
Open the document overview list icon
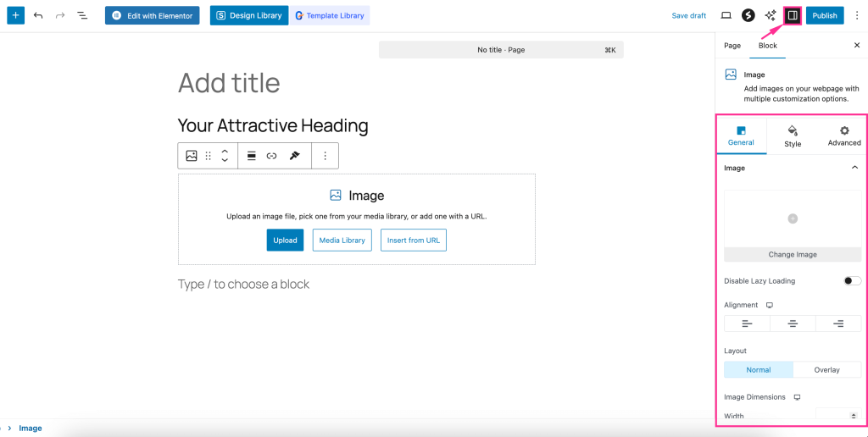[82, 15]
